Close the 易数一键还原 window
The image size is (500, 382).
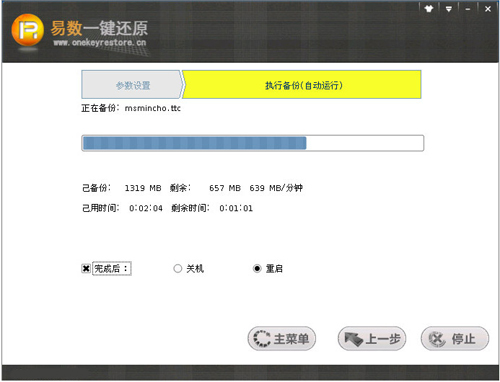click(488, 9)
